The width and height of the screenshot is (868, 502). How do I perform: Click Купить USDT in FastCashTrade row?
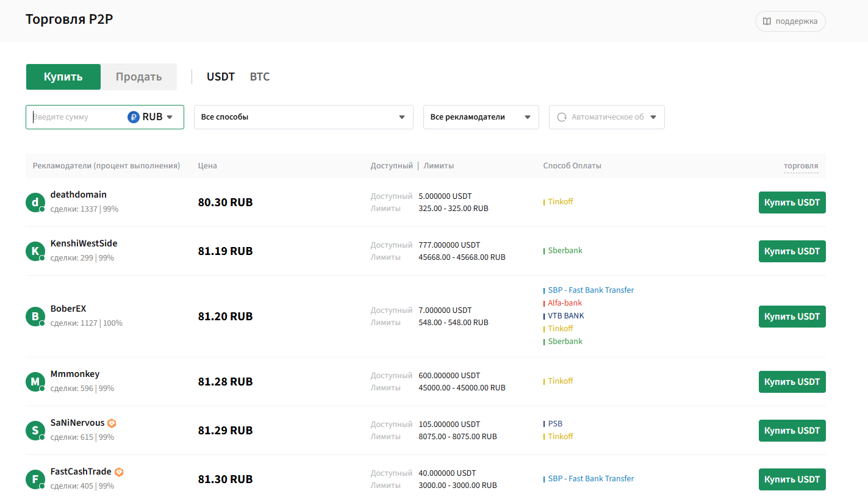[x=792, y=479]
